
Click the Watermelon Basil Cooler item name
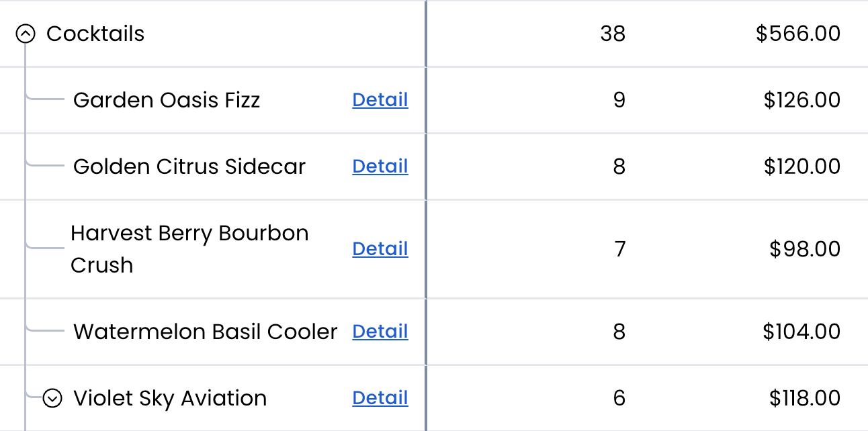tap(204, 331)
